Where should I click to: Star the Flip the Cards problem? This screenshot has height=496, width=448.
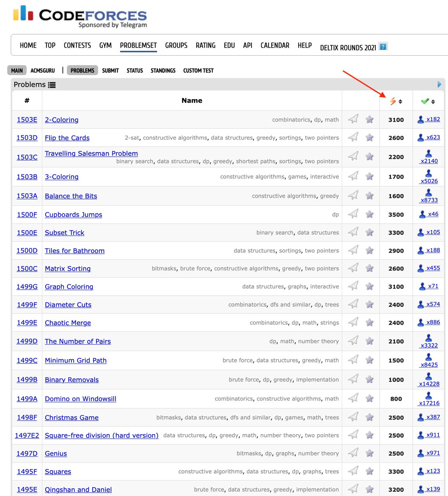370,137
